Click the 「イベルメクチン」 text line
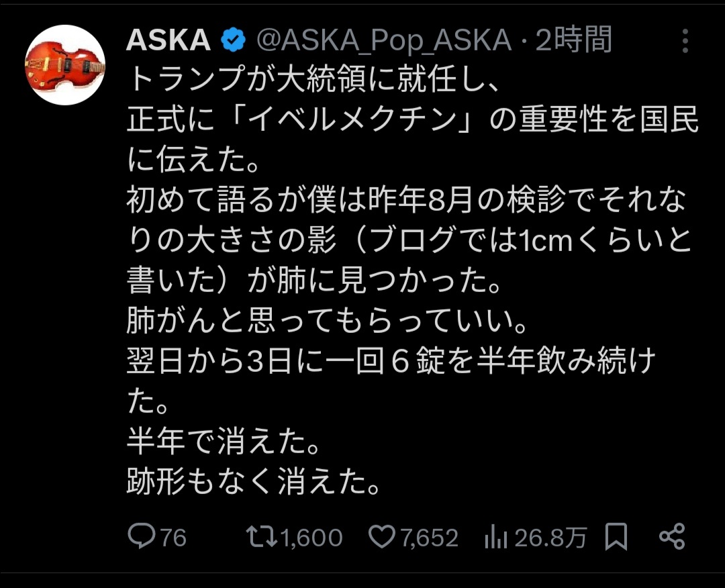Screen dimensions: 725x588 pos(412,121)
